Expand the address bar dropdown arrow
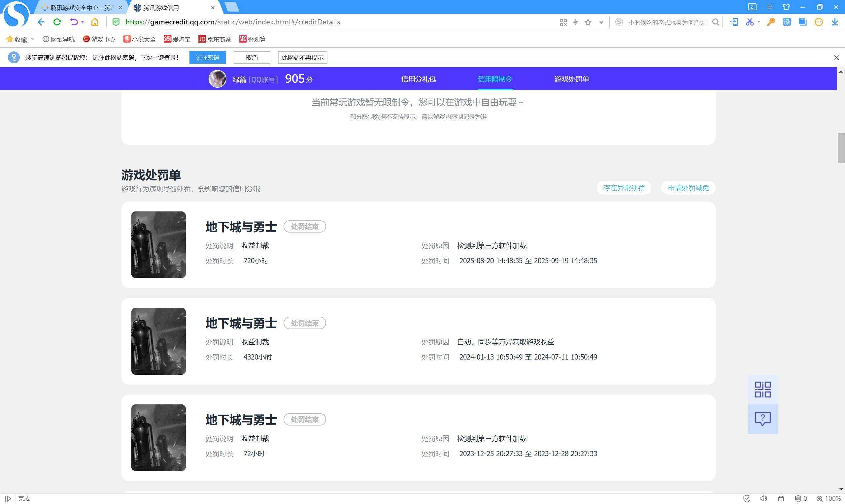 (x=601, y=23)
